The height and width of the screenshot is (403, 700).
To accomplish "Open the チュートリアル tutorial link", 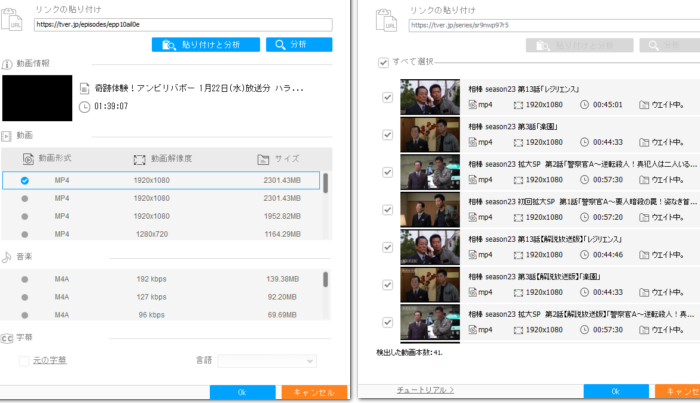I will [x=424, y=389].
